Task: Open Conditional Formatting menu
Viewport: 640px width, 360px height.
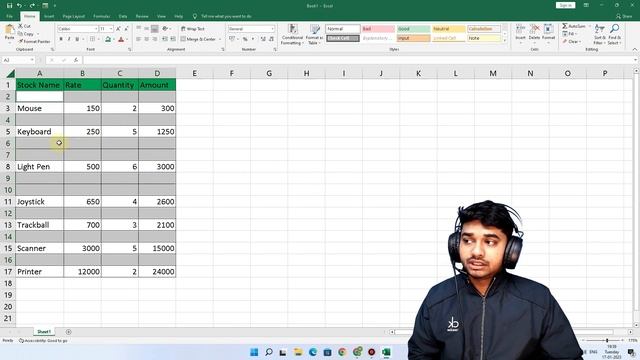Action: (x=292, y=34)
